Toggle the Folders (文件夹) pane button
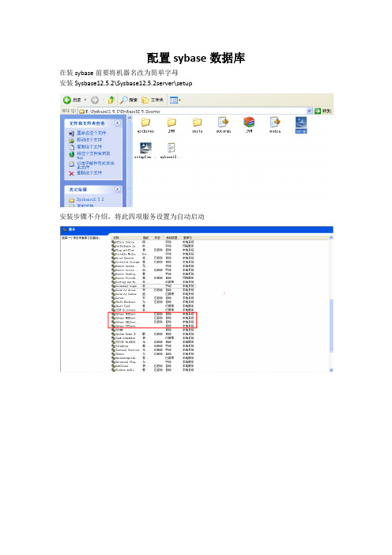The height and width of the screenshot is (555, 392). [153, 100]
